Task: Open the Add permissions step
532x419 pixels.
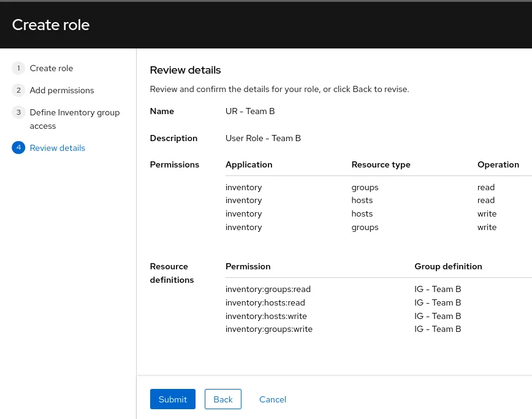Action: [x=62, y=90]
